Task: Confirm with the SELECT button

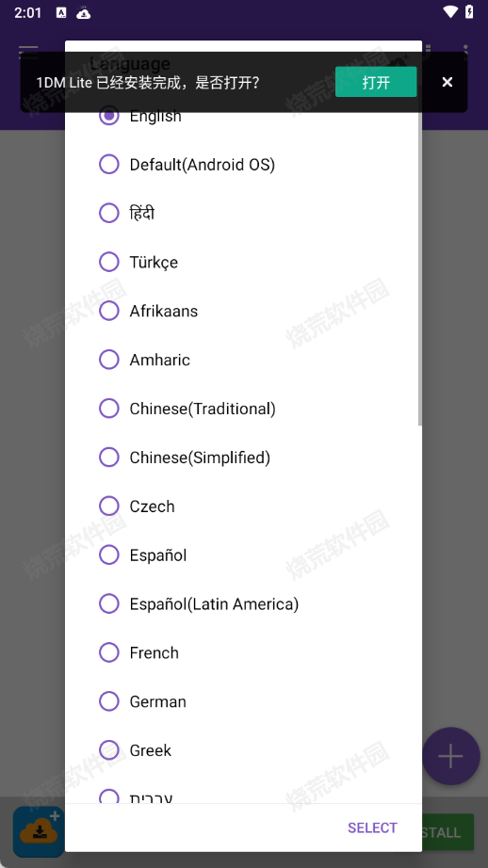Action: 372,828
